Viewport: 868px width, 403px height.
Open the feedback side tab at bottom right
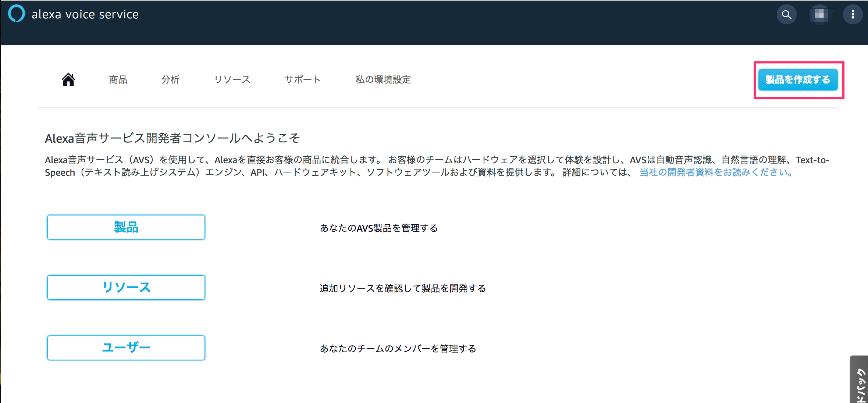coord(860,382)
